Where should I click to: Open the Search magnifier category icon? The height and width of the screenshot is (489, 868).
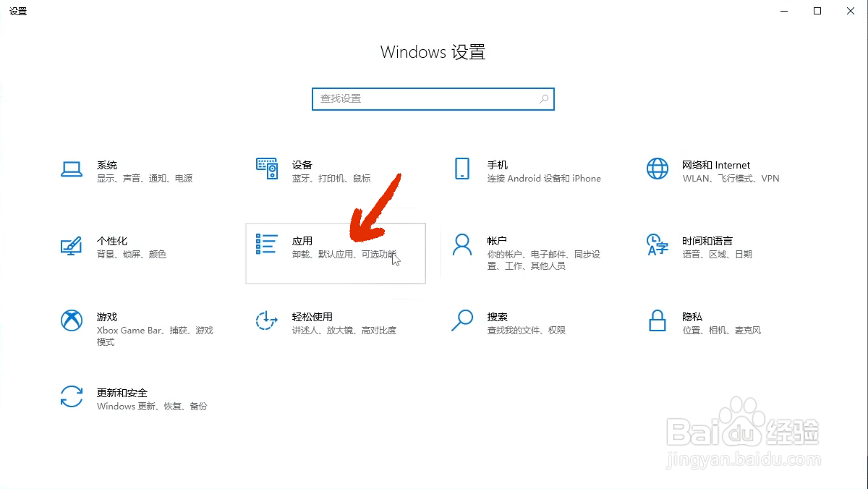pyautogui.click(x=462, y=320)
